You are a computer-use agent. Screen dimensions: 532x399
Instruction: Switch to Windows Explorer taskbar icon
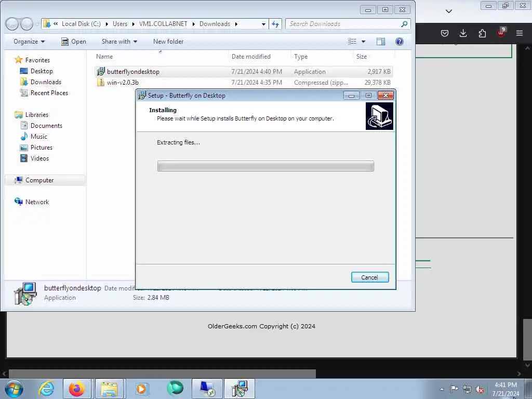(x=109, y=389)
